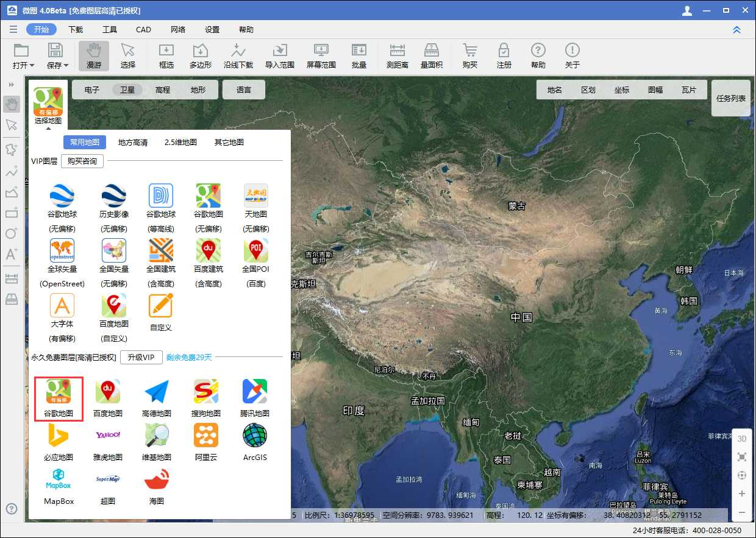Toggle the 区划 overlay

point(588,90)
